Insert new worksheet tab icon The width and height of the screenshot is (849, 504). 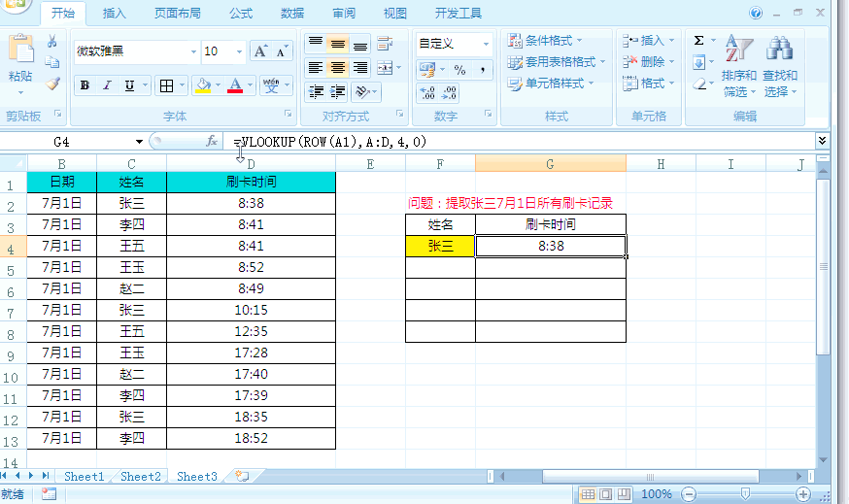pyautogui.click(x=242, y=477)
